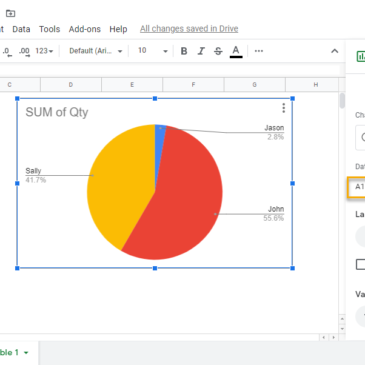The width and height of the screenshot is (365, 365).
Task: Open the more toolbar options ellipsis
Action: pos(259,51)
